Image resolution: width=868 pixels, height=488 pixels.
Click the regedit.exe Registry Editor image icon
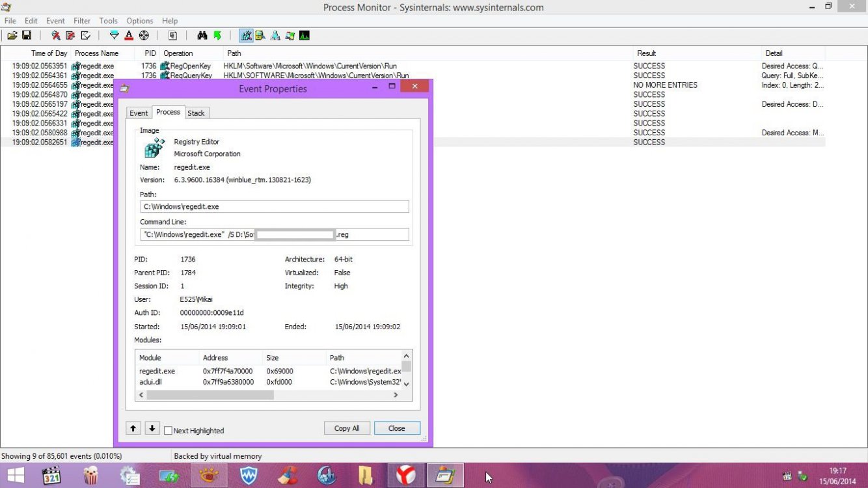[154, 148]
